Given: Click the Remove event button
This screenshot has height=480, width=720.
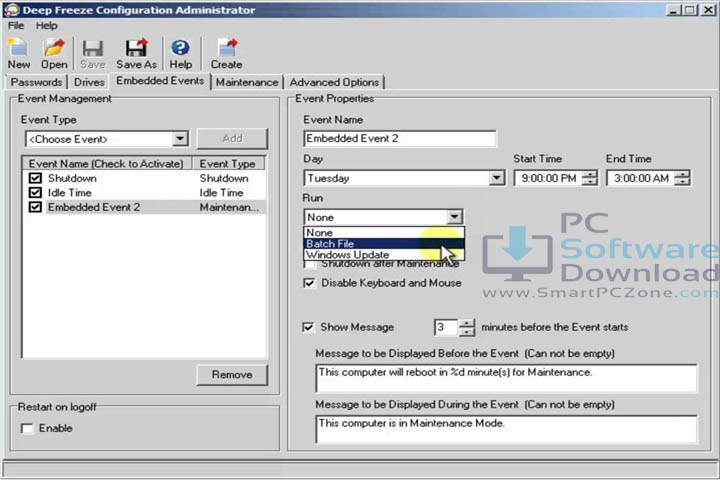Looking at the screenshot, I should (232, 375).
